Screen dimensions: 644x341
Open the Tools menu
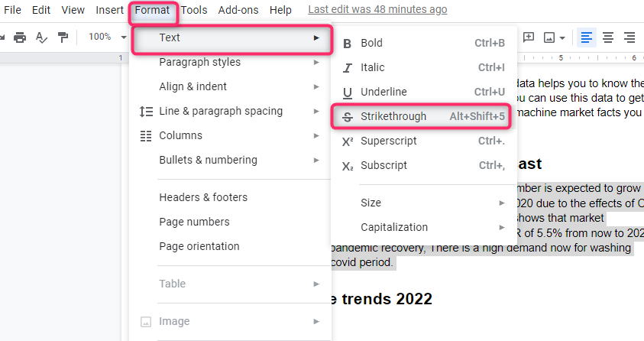coord(194,10)
